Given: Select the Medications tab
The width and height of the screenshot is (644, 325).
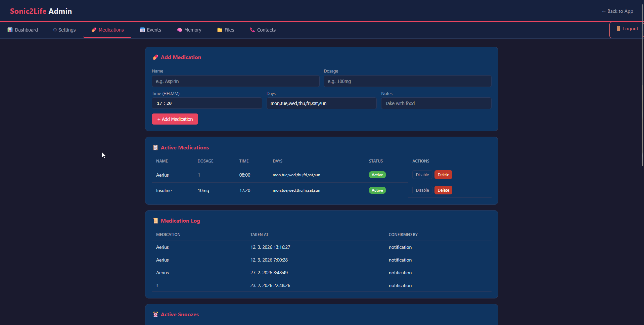Looking at the screenshot, I should (107, 30).
